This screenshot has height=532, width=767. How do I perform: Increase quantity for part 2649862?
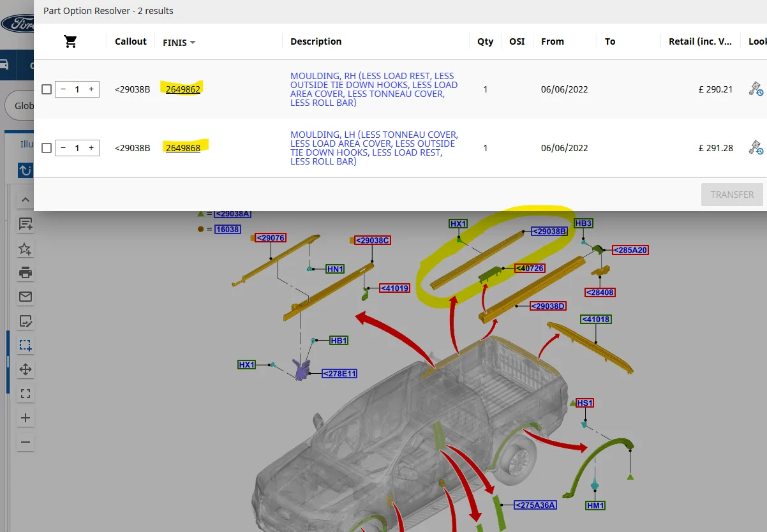tap(91, 89)
